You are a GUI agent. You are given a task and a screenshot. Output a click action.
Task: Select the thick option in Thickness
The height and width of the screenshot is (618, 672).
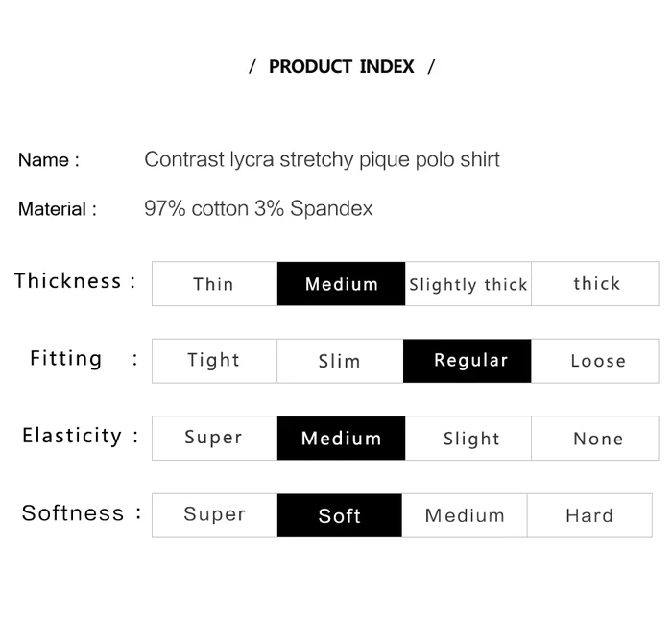pos(595,284)
